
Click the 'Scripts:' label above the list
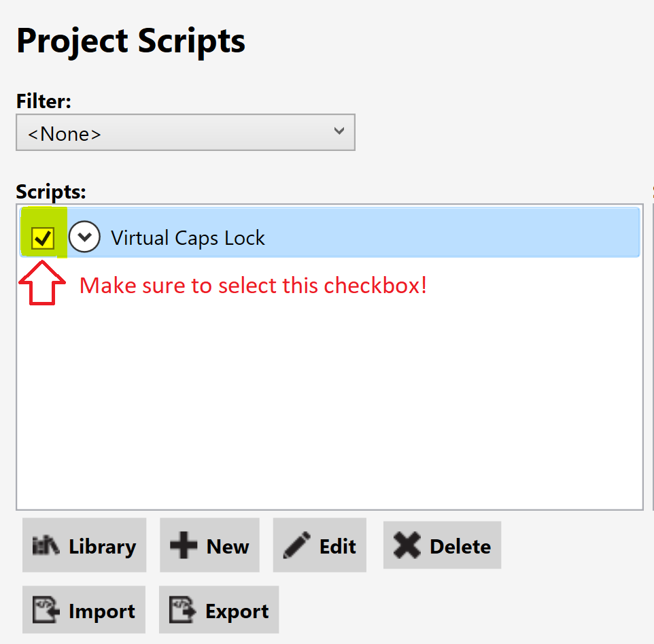click(50, 192)
